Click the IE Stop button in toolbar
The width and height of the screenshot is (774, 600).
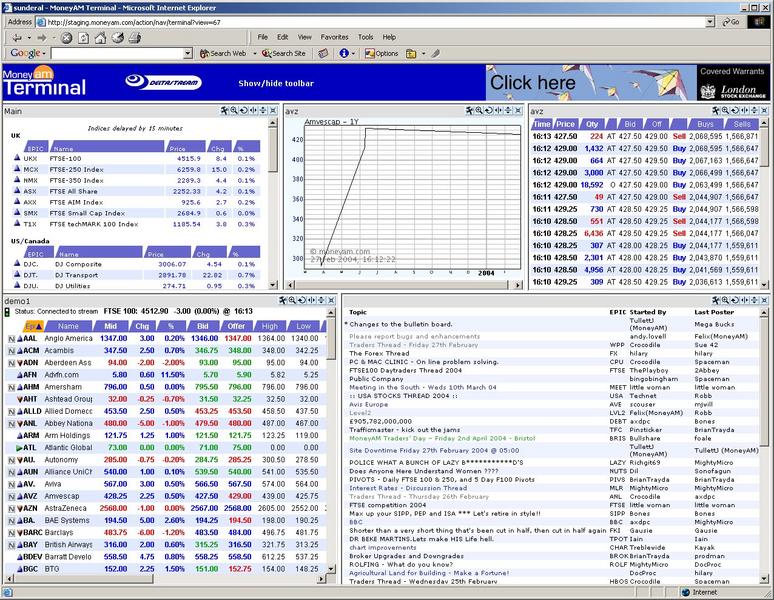[x=67, y=38]
